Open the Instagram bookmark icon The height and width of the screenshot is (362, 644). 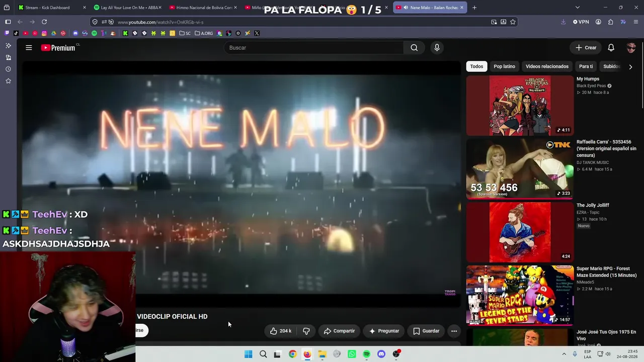[x=44, y=33]
